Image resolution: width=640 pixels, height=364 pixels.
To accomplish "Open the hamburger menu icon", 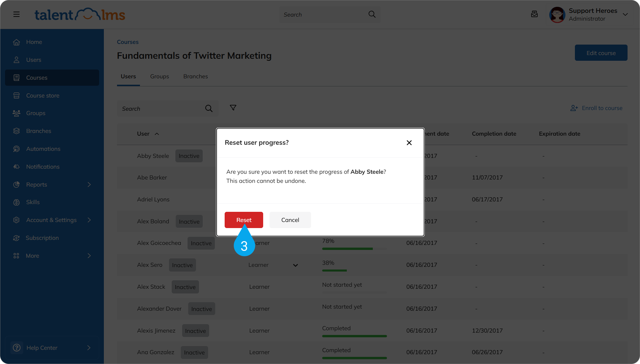I will [x=16, y=14].
